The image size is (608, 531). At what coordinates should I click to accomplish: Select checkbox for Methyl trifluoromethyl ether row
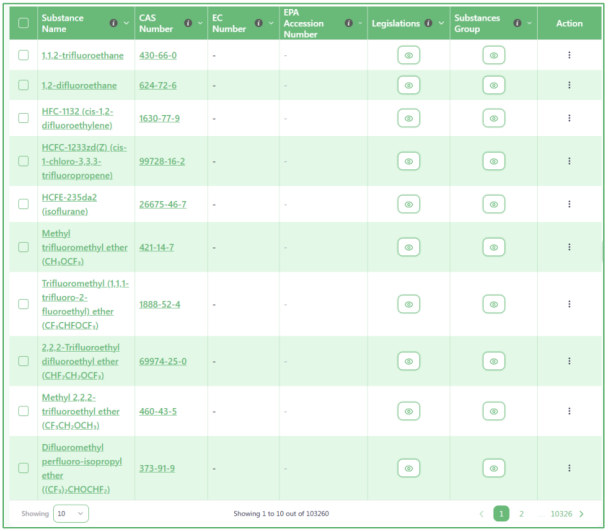point(23,247)
